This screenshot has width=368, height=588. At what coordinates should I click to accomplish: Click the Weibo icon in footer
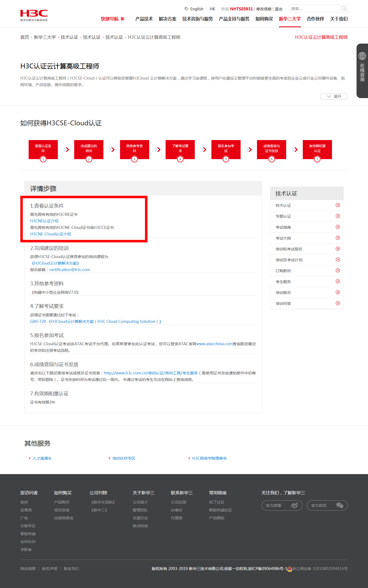(295, 505)
